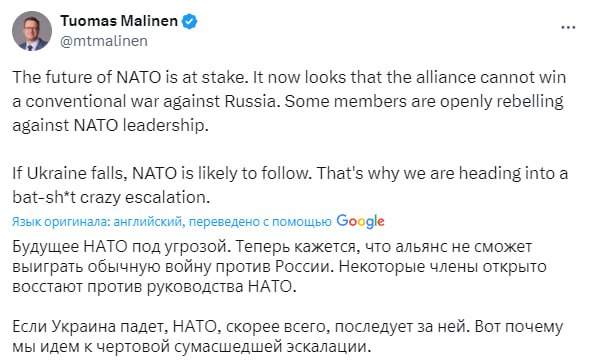Screen dimensions: 590x363
Task: Click the 'If Ukraine falls' English paragraph
Action: (x=290, y=185)
